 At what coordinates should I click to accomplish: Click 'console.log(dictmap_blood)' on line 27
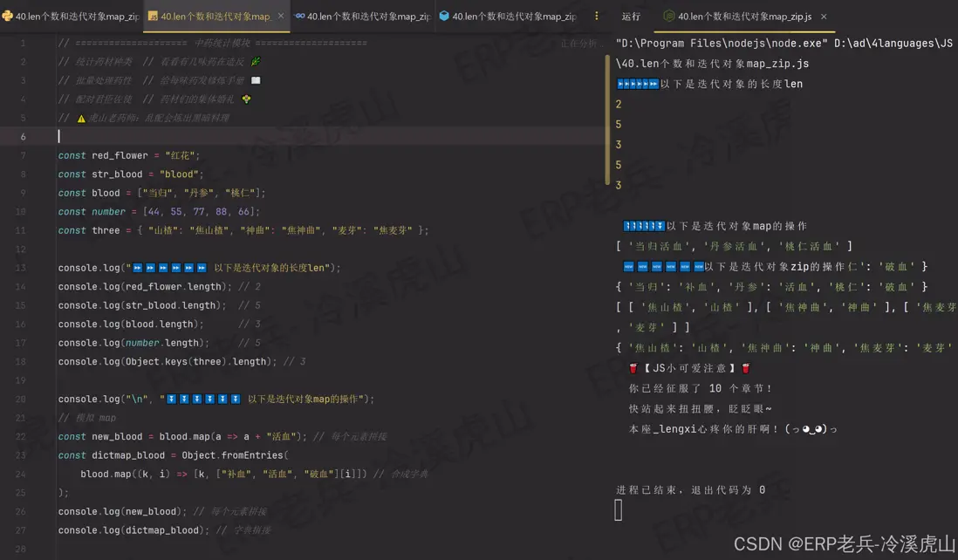pos(132,530)
